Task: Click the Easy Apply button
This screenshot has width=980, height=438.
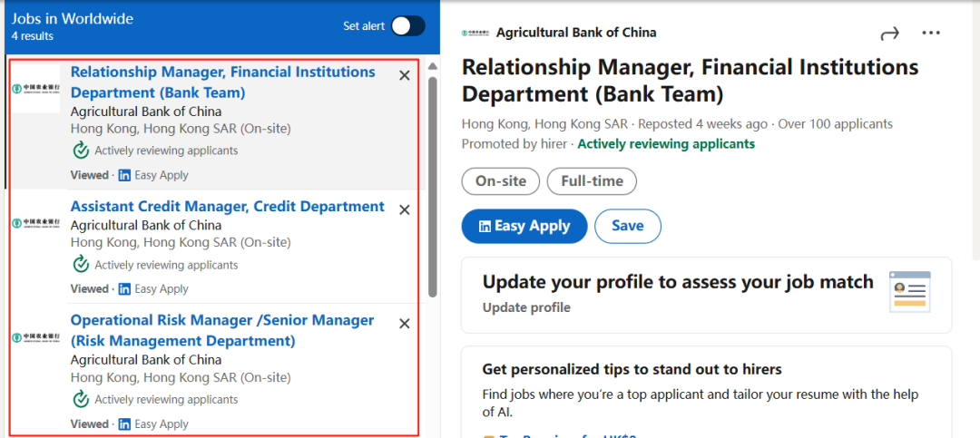Action: [x=524, y=226]
